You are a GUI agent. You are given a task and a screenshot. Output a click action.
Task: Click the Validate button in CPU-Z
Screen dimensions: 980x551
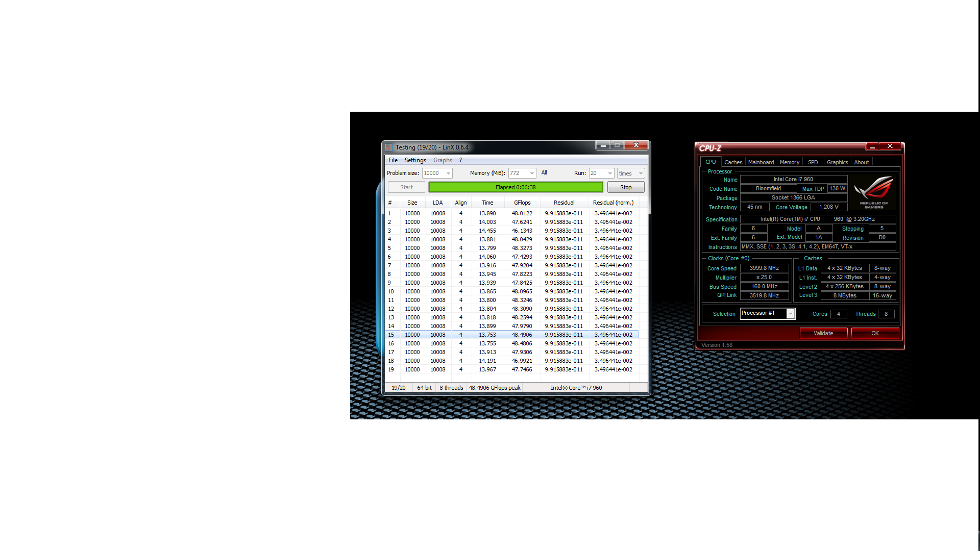pyautogui.click(x=823, y=333)
